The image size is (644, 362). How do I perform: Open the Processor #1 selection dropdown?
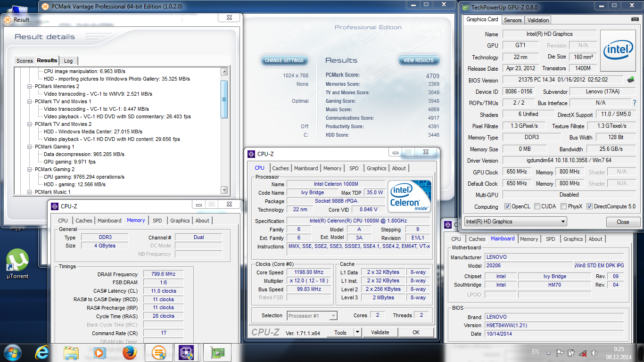pyautogui.click(x=312, y=316)
